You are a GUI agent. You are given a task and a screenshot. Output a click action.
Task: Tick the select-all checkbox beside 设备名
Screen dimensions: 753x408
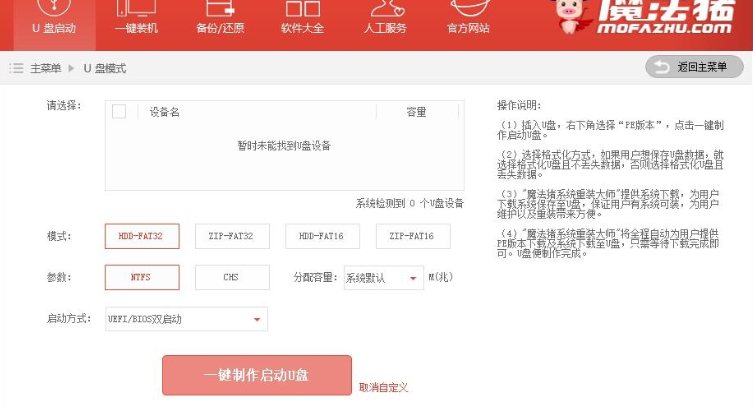(119, 111)
